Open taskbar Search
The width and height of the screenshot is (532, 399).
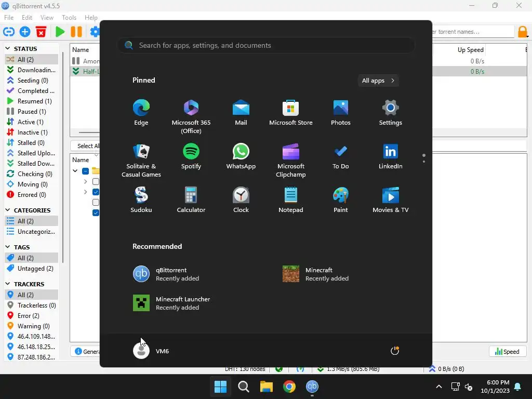[243, 387]
